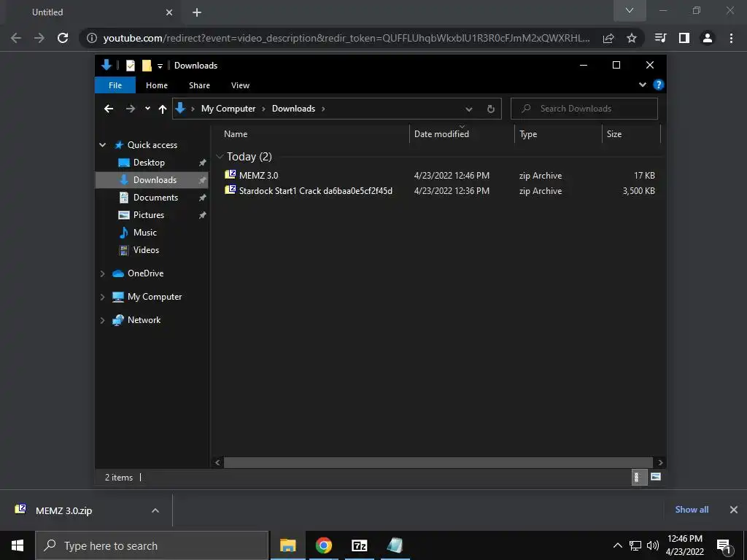Expand the Network tree node
Viewport: 747px width, 560px height.
(102, 320)
